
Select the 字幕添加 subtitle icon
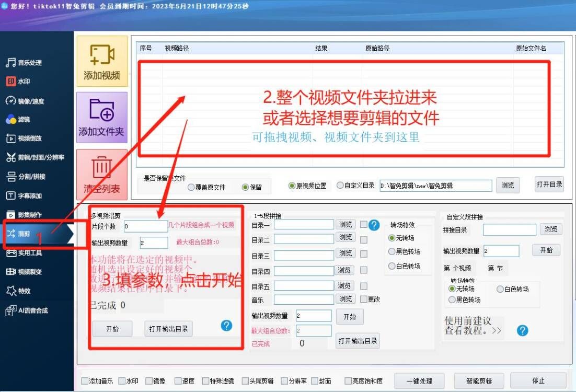[10, 195]
